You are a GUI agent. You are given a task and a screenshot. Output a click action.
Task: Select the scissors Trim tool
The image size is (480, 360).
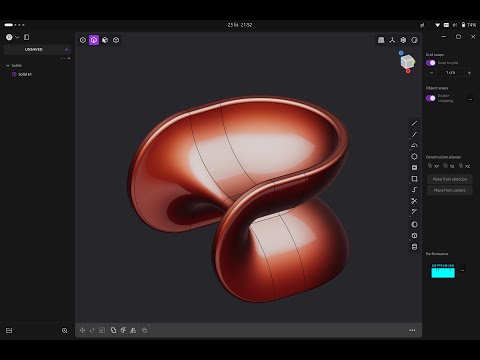coord(414,201)
